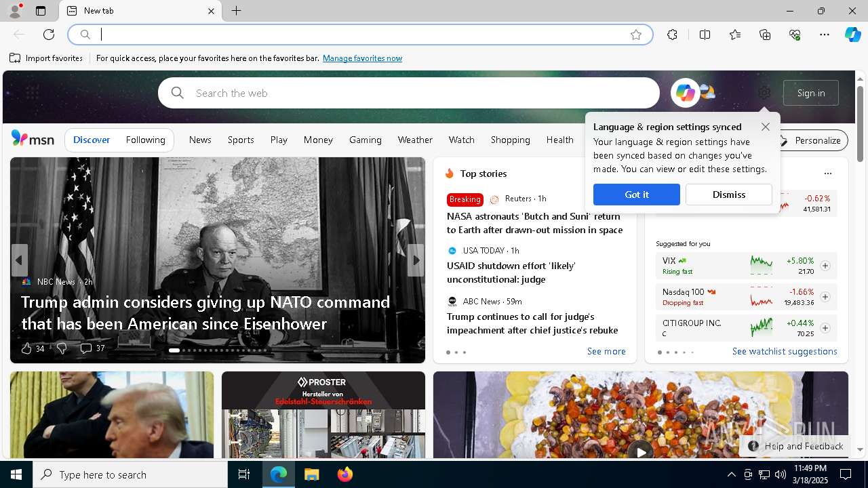
Task: Open File Explorer from the taskbar
Action: (x=311, y=474)
